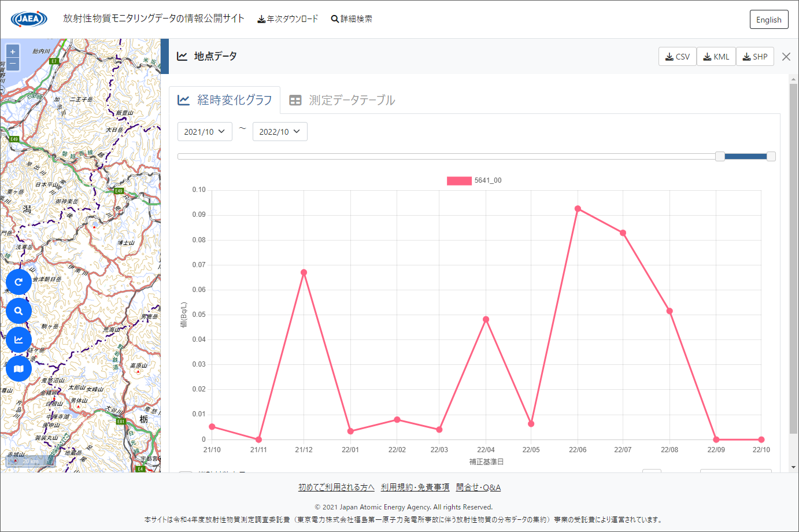Click the blue circular refresh button
799x532 pixels.
19,282
